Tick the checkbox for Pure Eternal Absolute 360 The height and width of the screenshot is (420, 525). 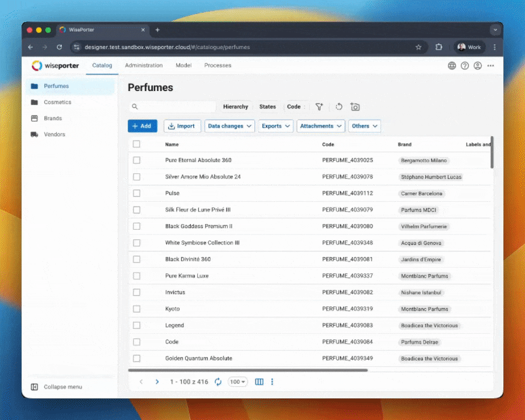point(136,160)
